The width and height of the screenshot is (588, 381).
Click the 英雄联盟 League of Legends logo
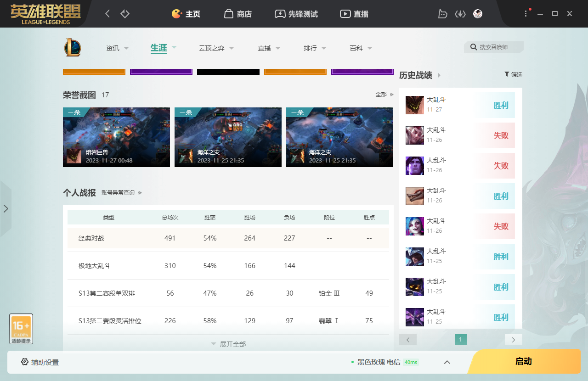click(x=46, y=14)
